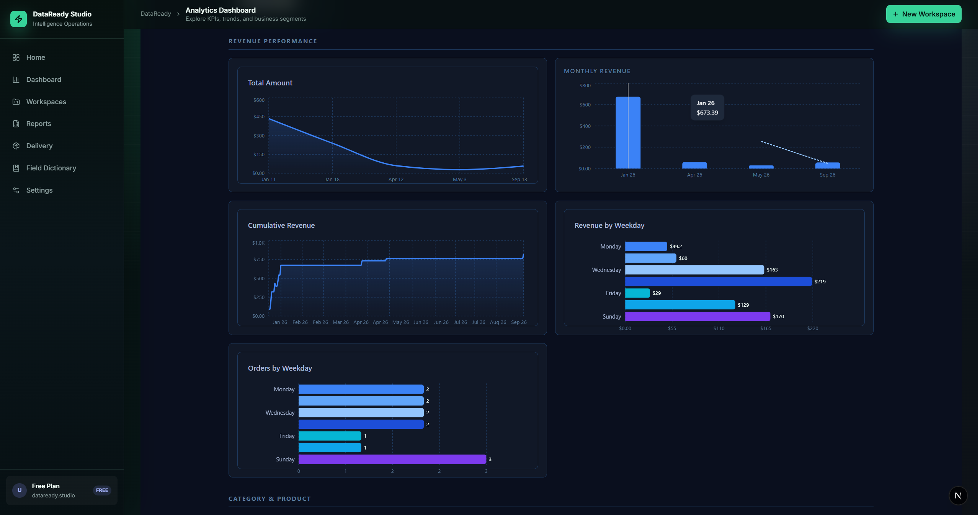Click the DataReady Studio brand title
The height and width of the screenshot is (515, 980).
click(x=62, y=14)
